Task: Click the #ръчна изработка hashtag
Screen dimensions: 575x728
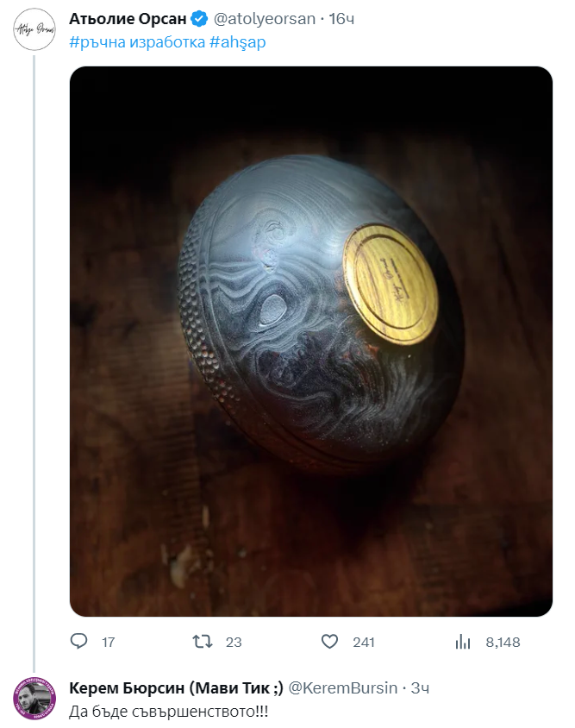Action: [136, 41]
